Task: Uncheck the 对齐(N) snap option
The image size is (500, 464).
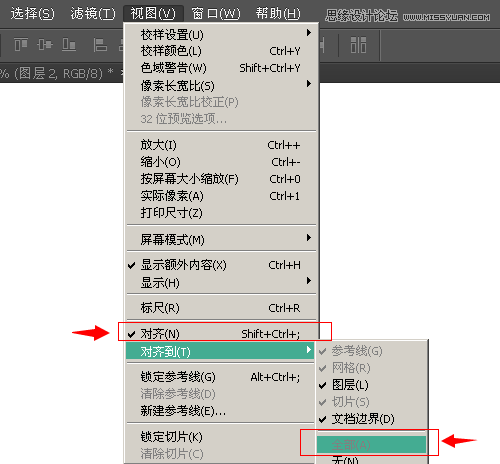Action: [220, 333]
